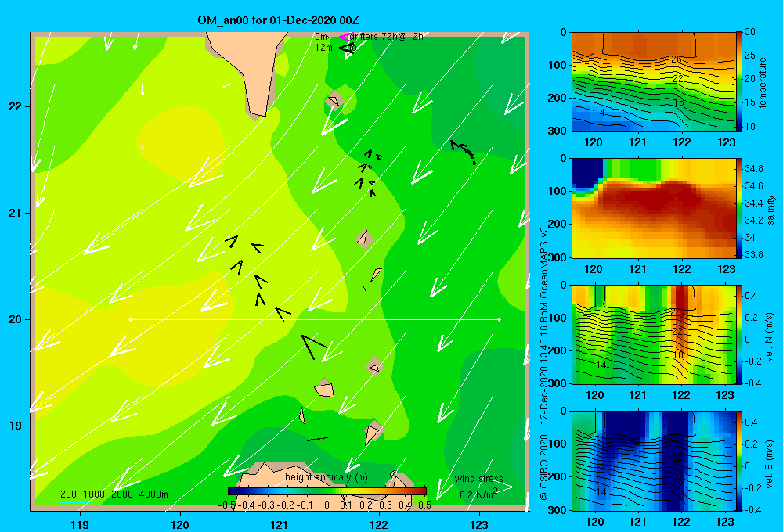Viewport: 783px width, 532px height.
Task: Click the title 'OM_an00 for 01-Dec-2020 00Z'
Action: (x=278, y=20)
